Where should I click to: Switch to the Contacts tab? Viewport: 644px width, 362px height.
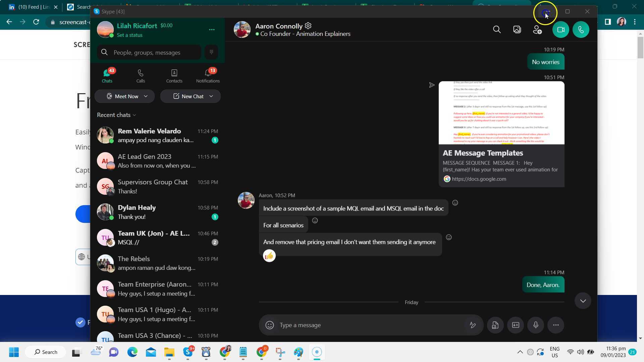174,75
